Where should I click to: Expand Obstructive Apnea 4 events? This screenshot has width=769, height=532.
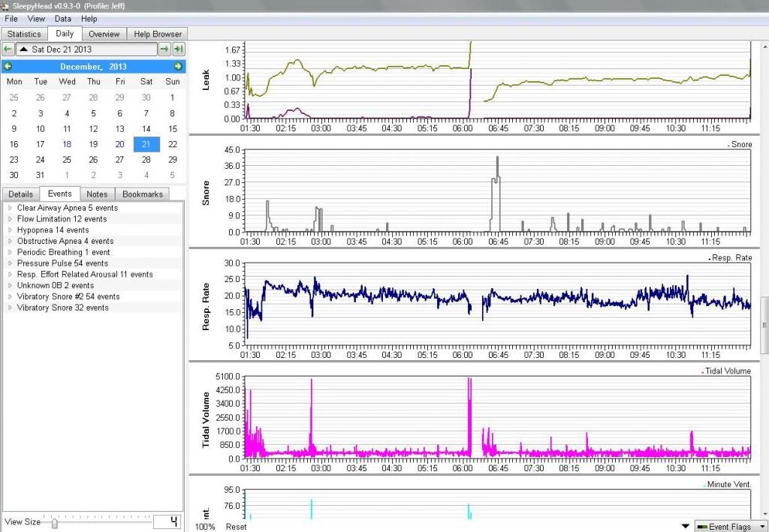coord(10,241)
